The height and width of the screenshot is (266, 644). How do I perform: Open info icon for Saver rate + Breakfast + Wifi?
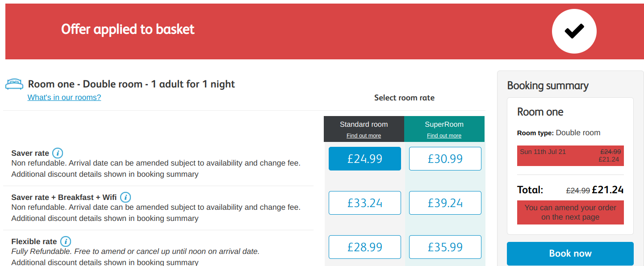click(125, 197)
